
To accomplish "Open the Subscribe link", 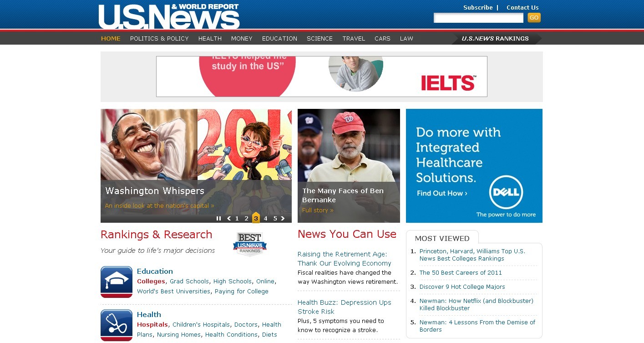I will point(478,7).
